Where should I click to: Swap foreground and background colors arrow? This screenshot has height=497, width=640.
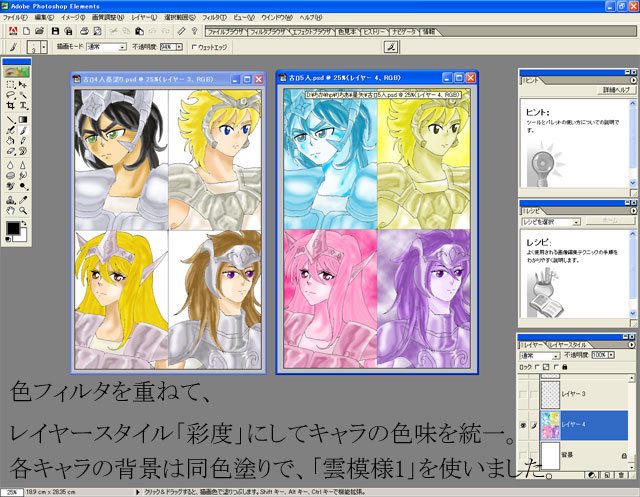24,223
